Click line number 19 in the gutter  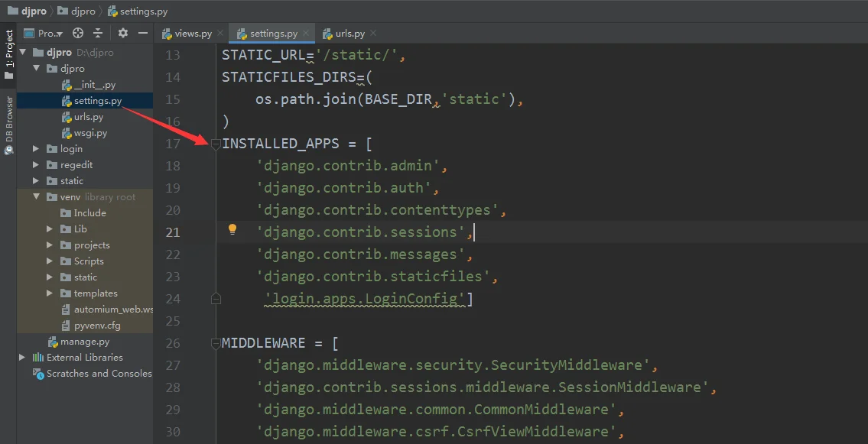tap(173, 188)
